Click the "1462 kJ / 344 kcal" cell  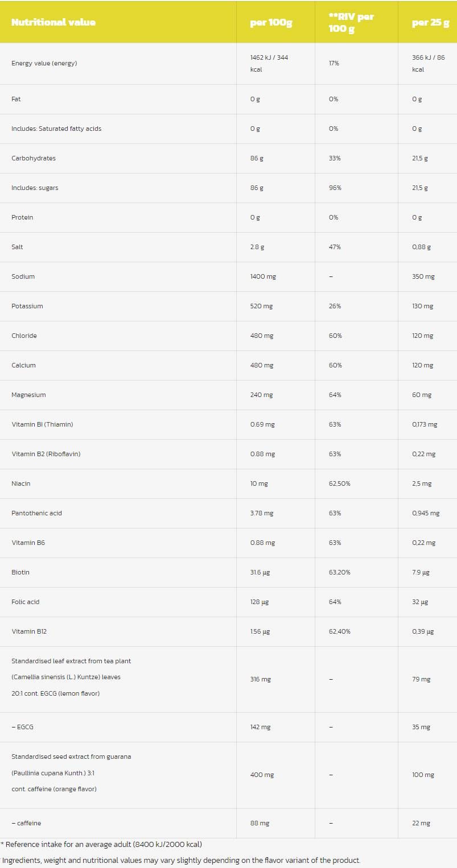tap(269, 63)
